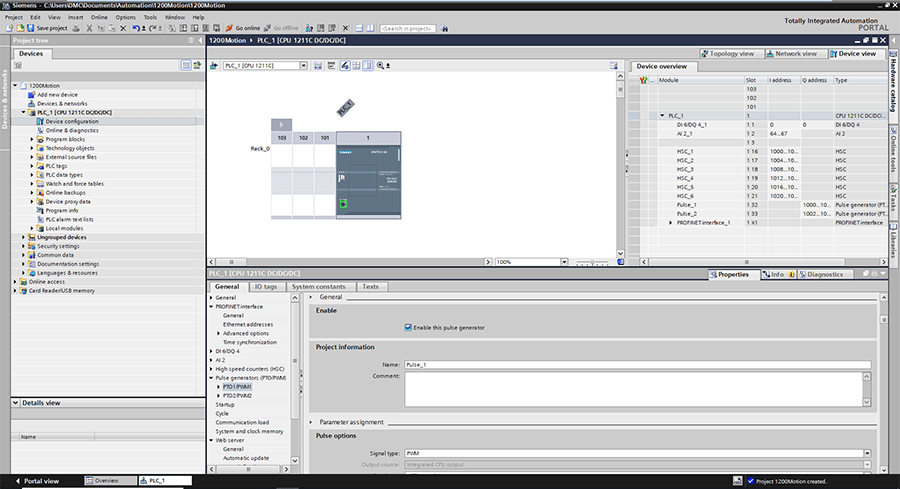Viewport: 900px width, 489px height.
Task: Click the Name field containing Pulse_1
Action: [638, 364]
